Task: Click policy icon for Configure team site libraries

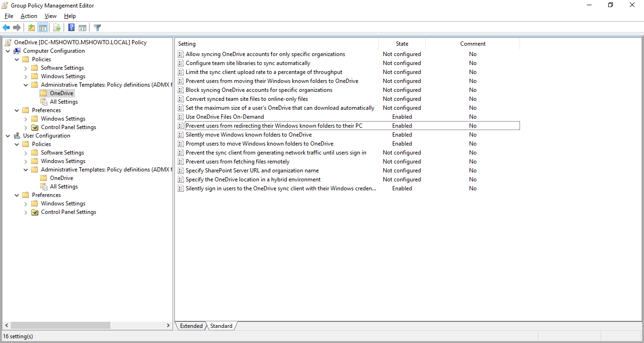Action: pyautogui.click(x=181, y=63)
